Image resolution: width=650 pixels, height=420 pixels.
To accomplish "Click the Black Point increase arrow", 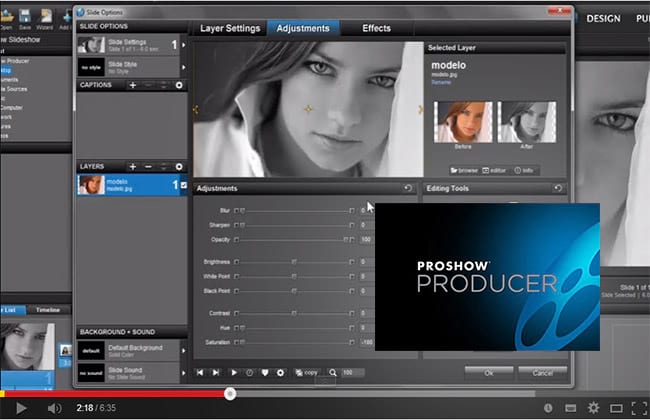I will point(352,291).
